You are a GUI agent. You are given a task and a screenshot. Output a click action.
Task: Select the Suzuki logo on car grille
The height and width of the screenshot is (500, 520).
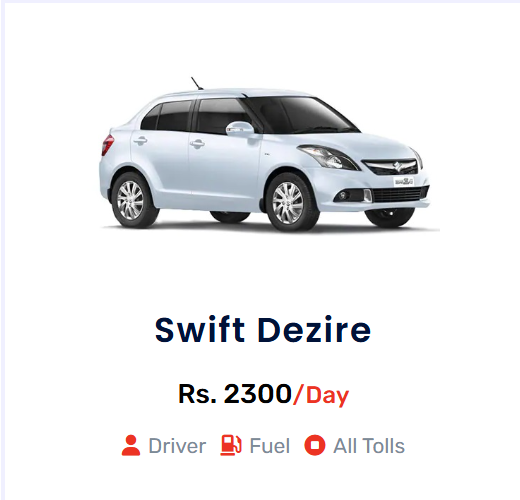coord(396,166)
